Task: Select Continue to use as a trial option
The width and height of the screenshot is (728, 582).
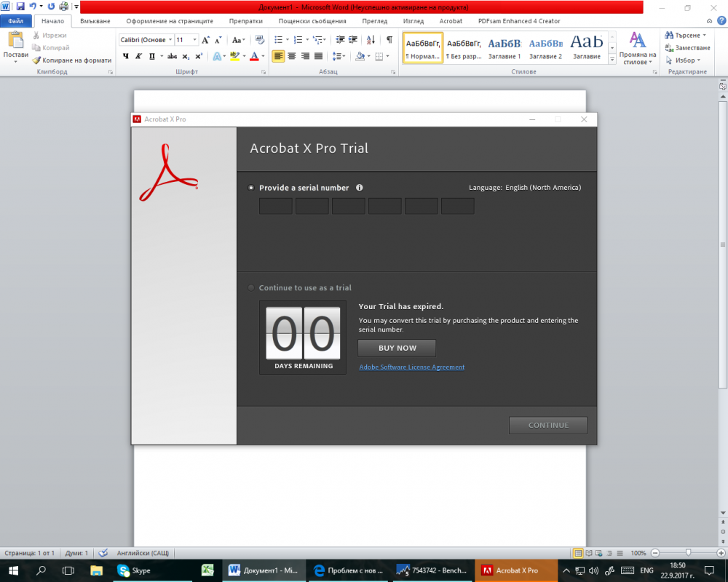Action: point(251,288)
